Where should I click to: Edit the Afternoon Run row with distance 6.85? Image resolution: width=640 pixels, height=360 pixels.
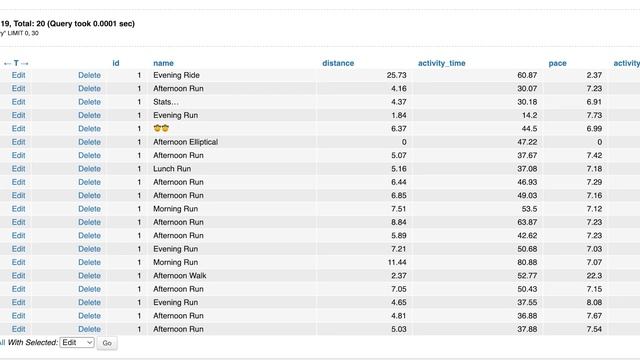(18, 196)
